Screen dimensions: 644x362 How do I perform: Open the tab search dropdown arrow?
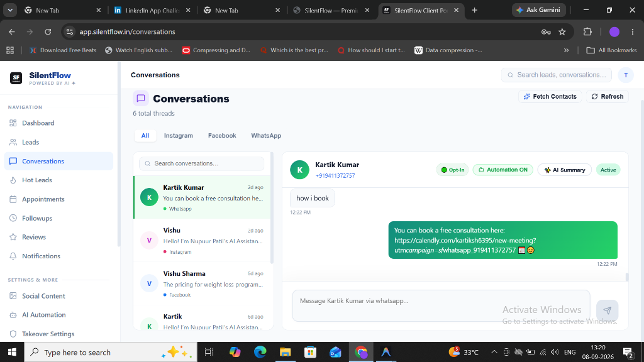pyautogui.click(x=10, y=10)
